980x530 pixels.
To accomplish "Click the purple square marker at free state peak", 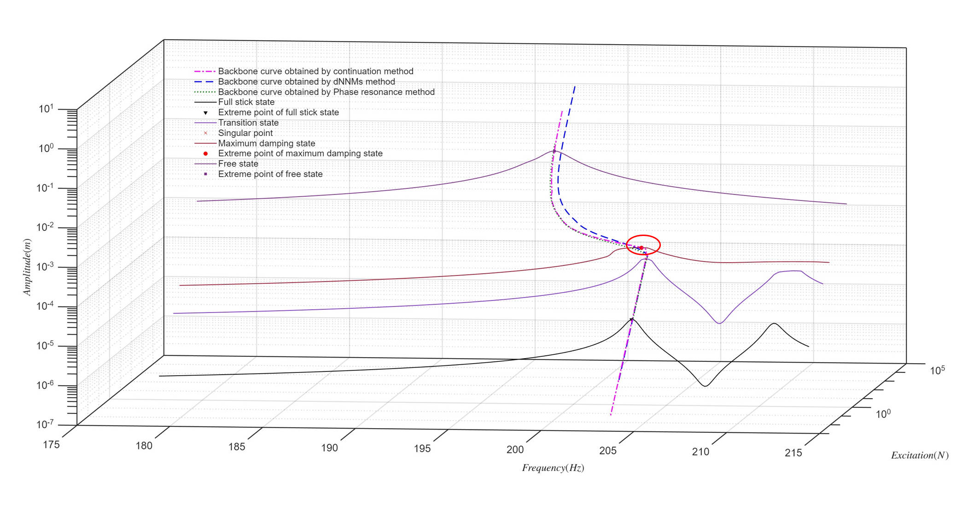I will 554,151.
